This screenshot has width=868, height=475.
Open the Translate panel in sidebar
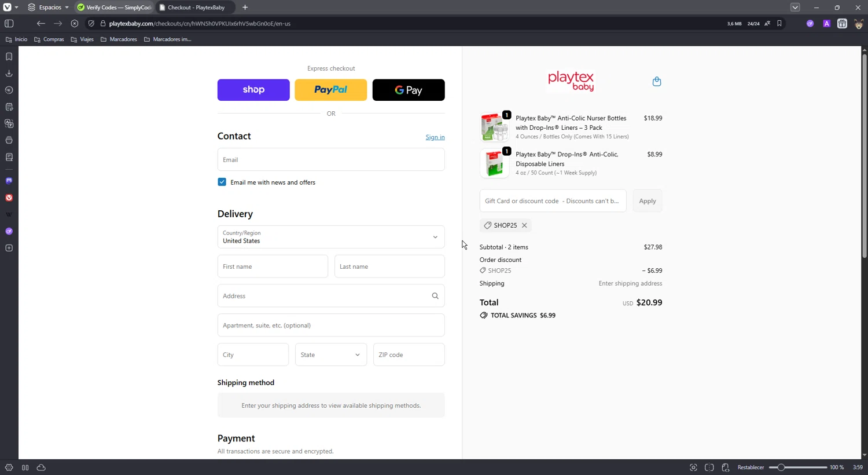(x=9, y=123)
